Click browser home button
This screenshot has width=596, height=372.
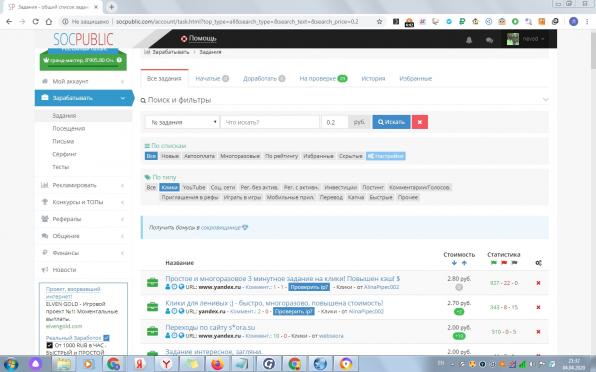[x=49, y=22]
